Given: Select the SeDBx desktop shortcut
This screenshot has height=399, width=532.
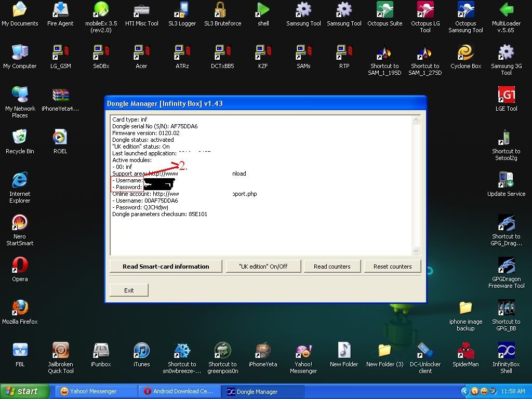Looking at the screenshot, I should tap(101, 57).
